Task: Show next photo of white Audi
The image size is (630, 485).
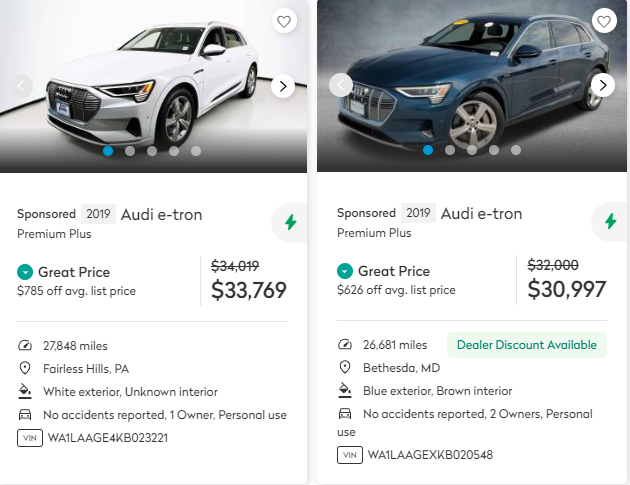Action: click(x=283, y=86)
